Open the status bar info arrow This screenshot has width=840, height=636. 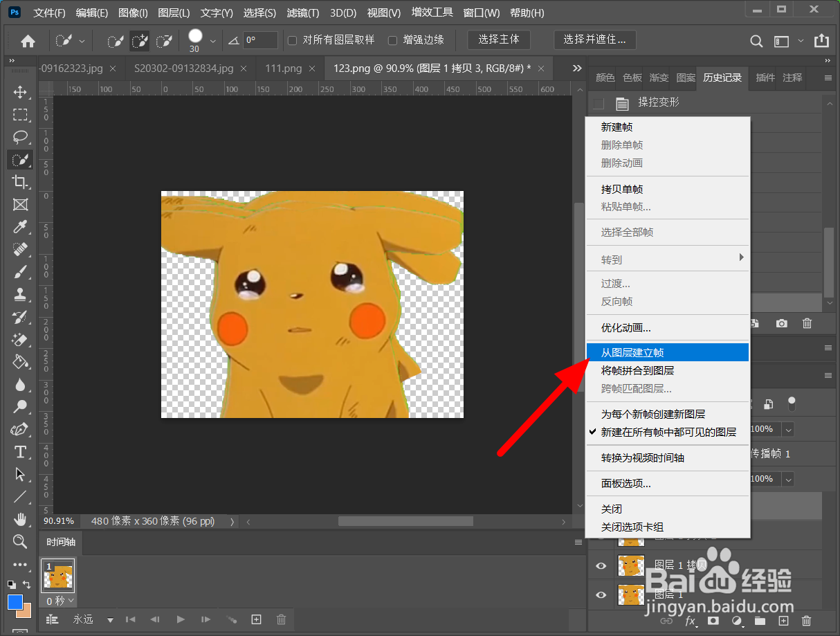[x=232, y=520]
